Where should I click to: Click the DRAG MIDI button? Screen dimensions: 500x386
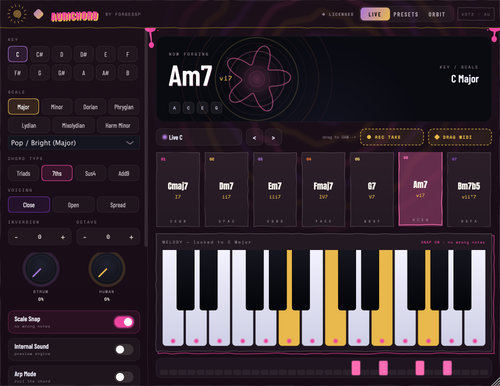pyautogui.click(x=460, y=137)
